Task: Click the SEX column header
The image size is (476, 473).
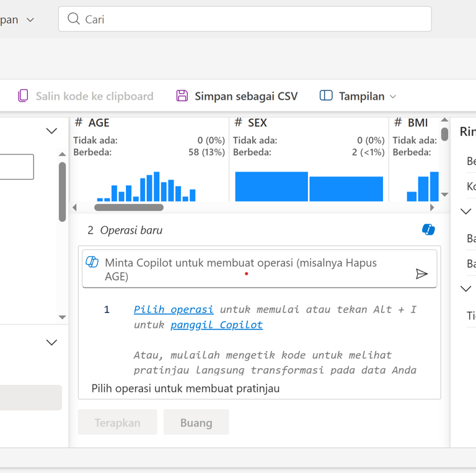Action: tap(257, 123)
